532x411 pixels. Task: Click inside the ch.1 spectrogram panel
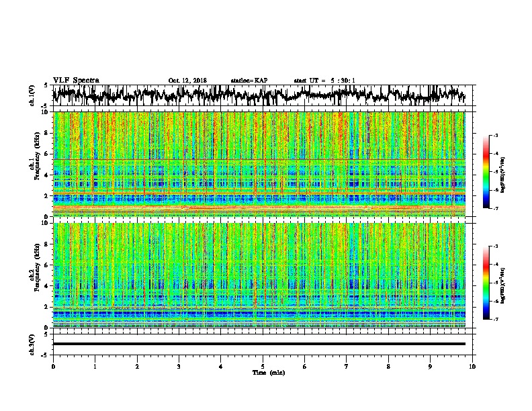(x=259, y=164)
